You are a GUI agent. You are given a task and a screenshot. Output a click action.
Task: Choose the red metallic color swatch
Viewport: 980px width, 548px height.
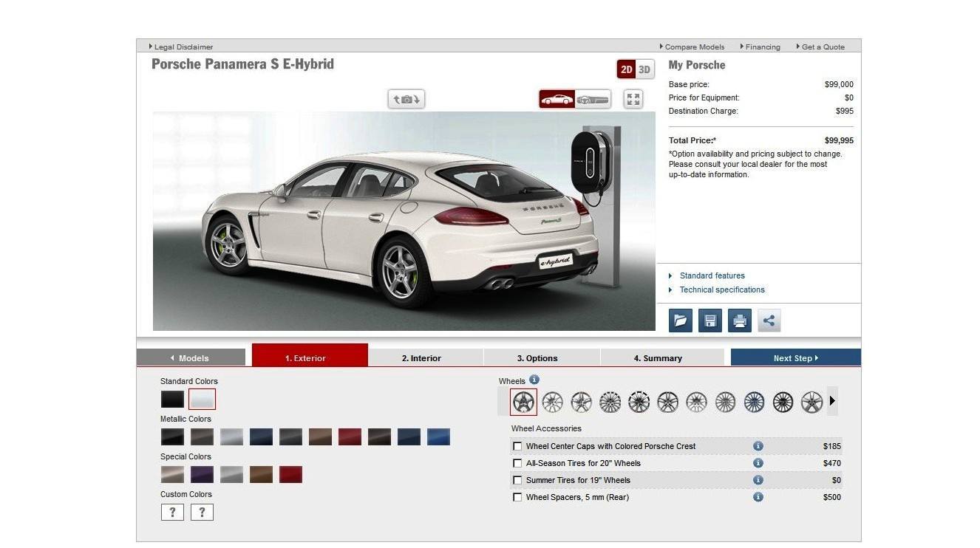click(350, 437)
